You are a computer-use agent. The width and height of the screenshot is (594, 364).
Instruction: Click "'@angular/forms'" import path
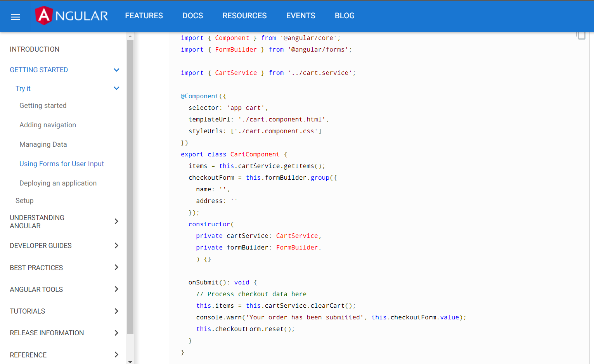[318, 50]
